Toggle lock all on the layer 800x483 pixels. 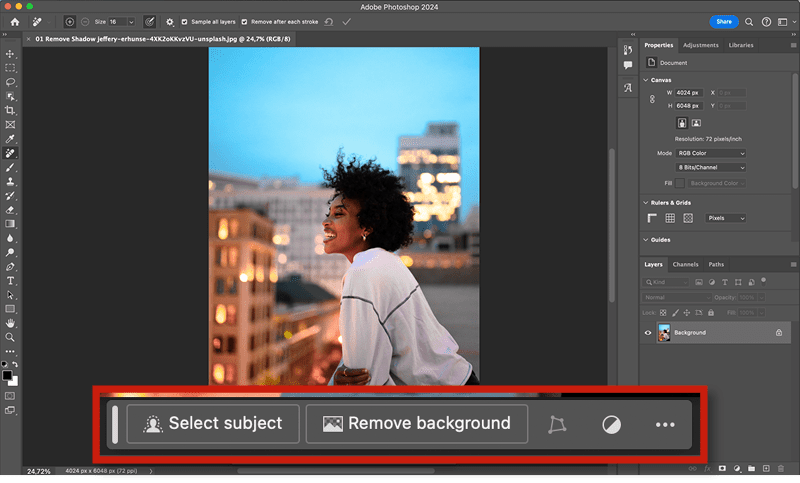coord(711,313)
